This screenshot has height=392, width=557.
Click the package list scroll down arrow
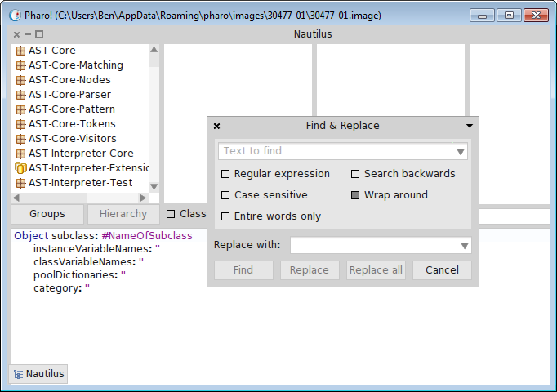(154, 187)
